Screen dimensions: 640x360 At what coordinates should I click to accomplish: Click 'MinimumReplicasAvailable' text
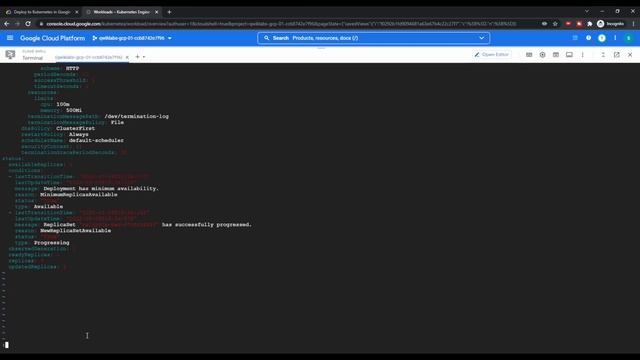79,195
